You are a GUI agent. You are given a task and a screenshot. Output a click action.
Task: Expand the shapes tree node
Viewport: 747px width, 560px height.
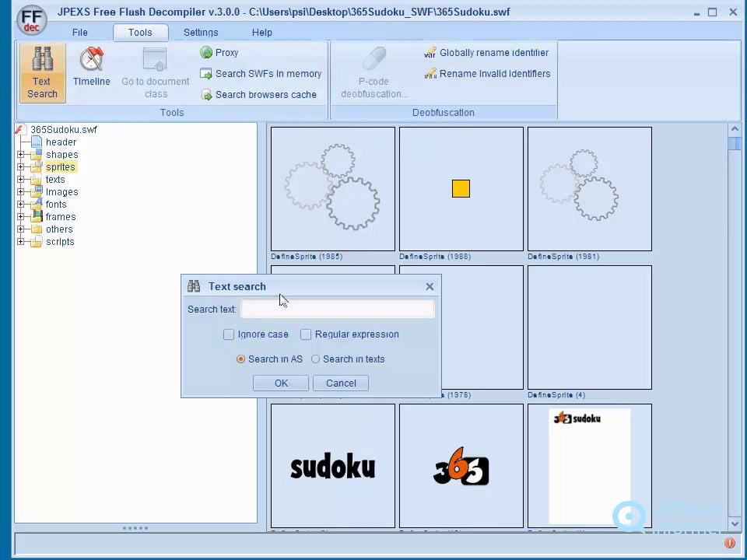tap(20, 154)
